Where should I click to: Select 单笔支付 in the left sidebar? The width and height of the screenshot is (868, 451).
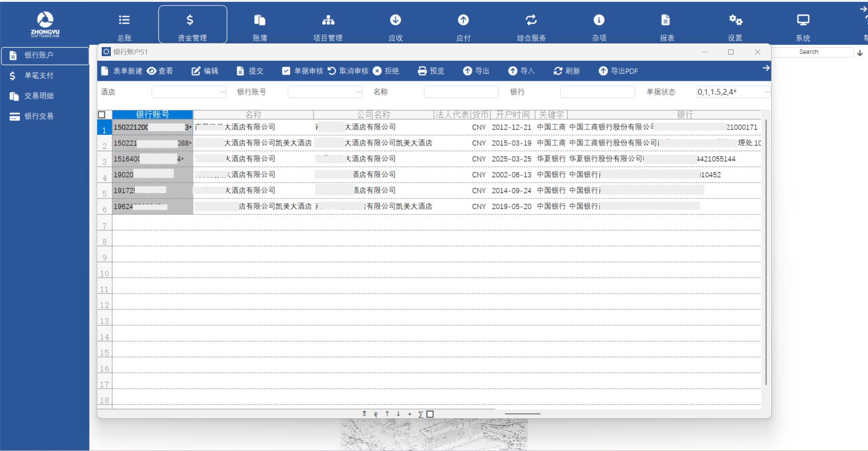[39, 76]
